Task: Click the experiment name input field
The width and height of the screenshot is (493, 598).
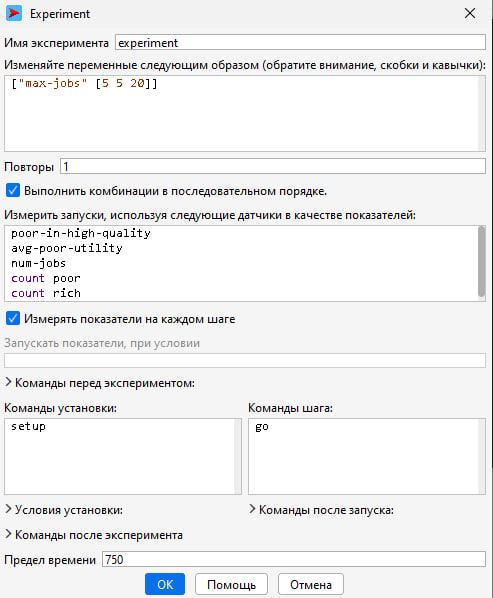Action: pyautogui.click(x=300, y=42)
